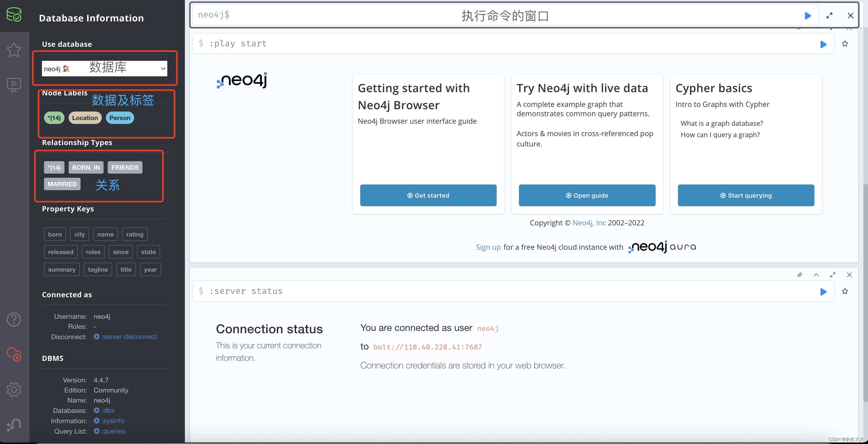The image size is (868, 444).
Task: Open the Use database dropdown
Action: (104, 69)
